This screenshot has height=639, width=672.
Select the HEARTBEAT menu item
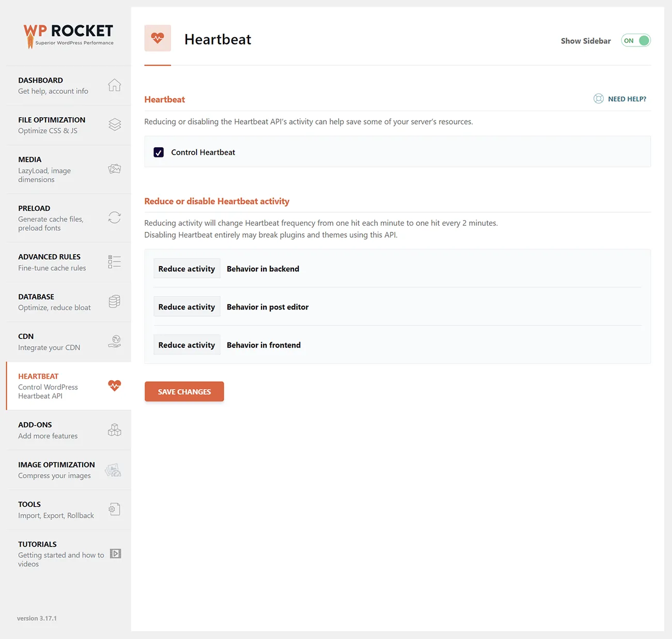pyautogui.click(x=68, y=386)
